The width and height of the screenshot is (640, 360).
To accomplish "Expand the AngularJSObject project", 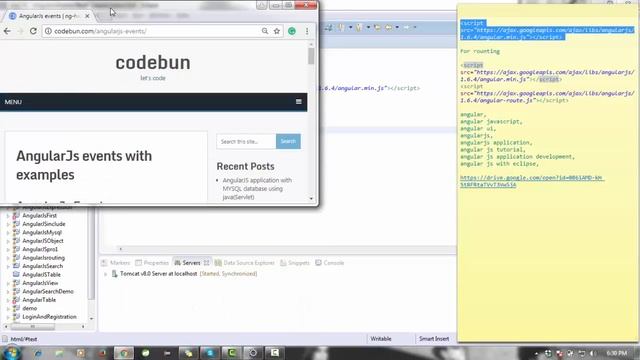I will 8,241.
